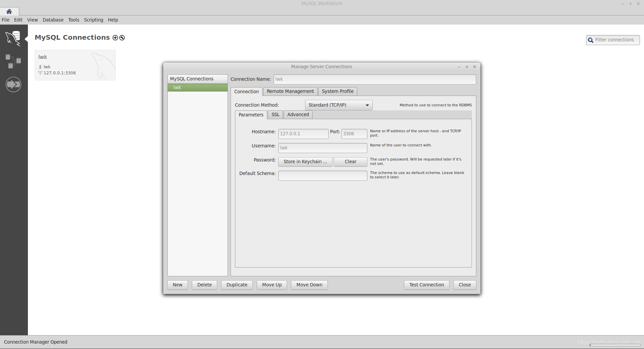Screen dimensions: 644x349
Task: Maximize the Manage Server Connections dialog
Action: coord(467,67)
